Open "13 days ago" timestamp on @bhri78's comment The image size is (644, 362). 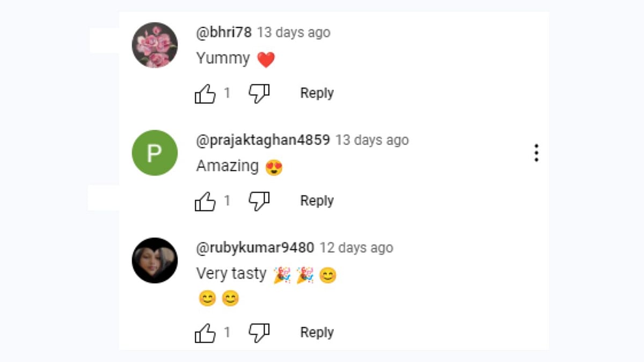(294, 32)
